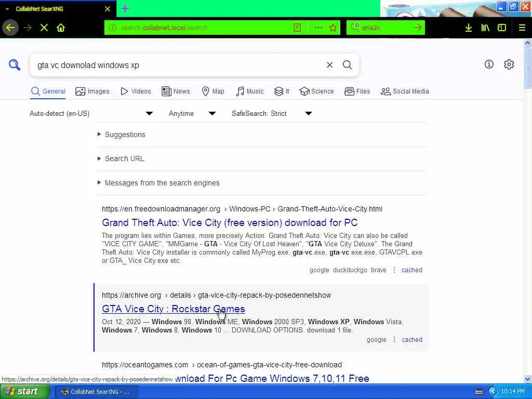Switch to the Social Media category tab
The image size is (532, 399).
coord(405,91)
